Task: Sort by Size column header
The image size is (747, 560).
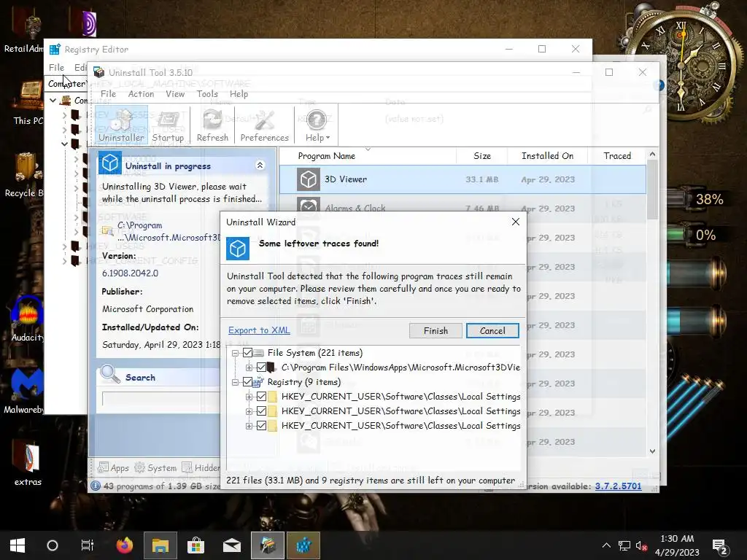Action: [482, 156]
